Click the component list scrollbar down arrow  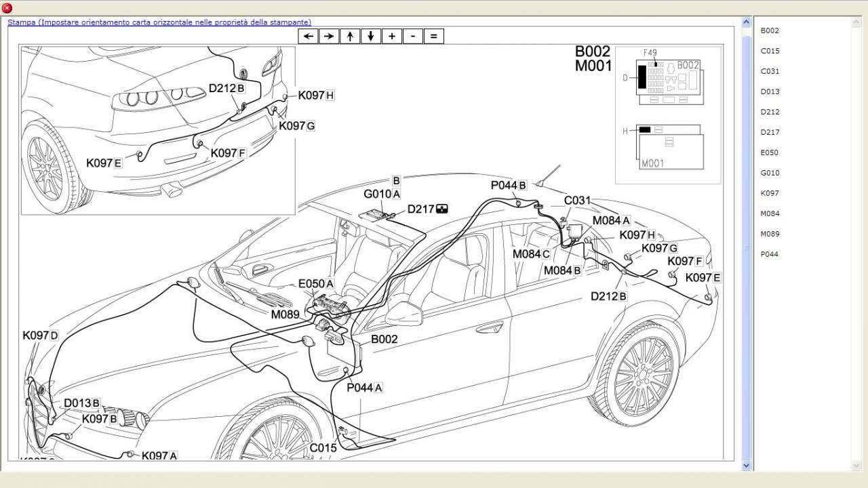[x=856, y=466]
